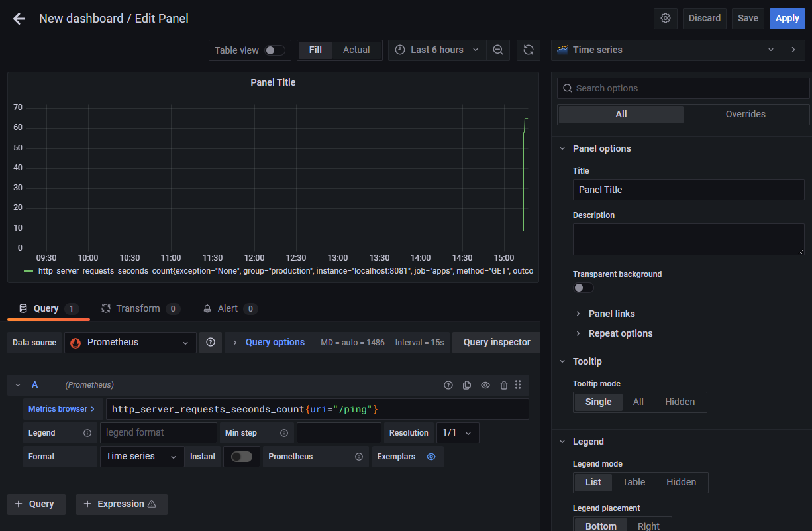The height and width of the screenshot is (531, 812).
Task: Toggle the Table view switch
Action: point(275,50)
